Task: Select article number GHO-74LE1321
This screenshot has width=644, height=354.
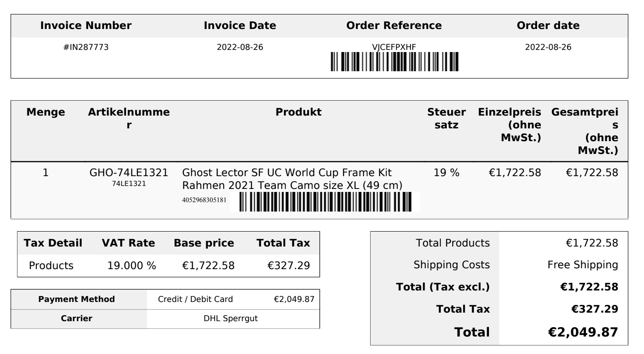Action: point(129,173)
